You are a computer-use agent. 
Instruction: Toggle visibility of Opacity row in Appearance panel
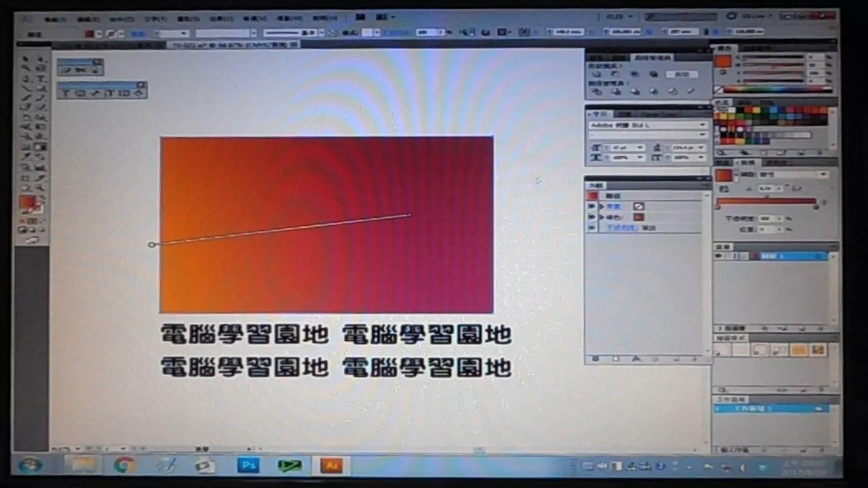point(592,228)
